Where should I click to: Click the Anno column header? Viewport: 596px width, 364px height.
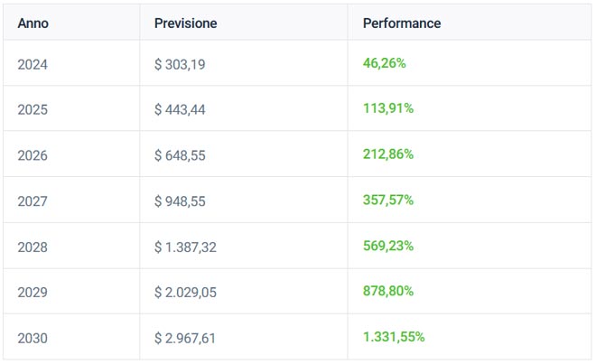[x=33, y=23]
